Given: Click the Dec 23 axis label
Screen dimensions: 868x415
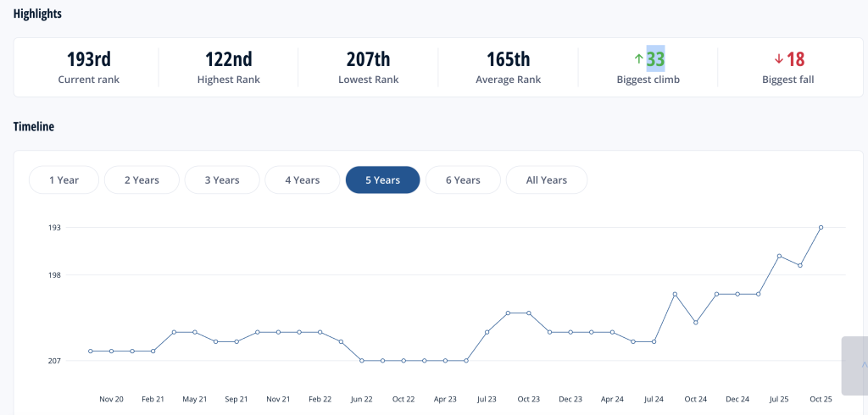Looking at the screenshot, I should [570, 399].
